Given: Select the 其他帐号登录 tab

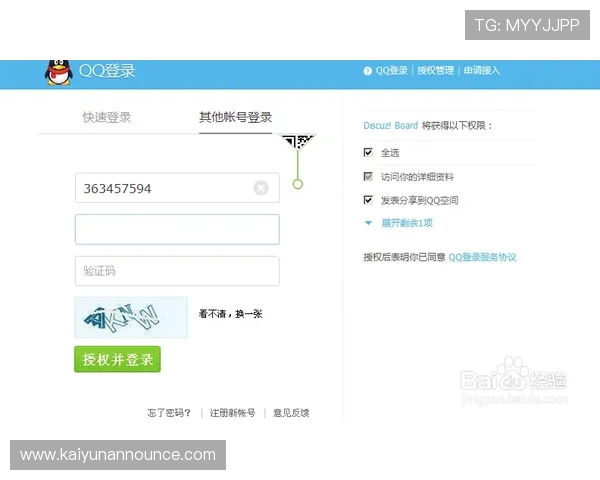Looking at the screenshot, I should 235,117.
